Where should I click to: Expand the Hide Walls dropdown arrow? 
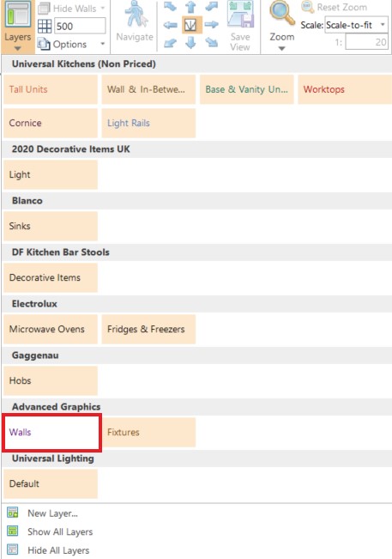point(103,8)
